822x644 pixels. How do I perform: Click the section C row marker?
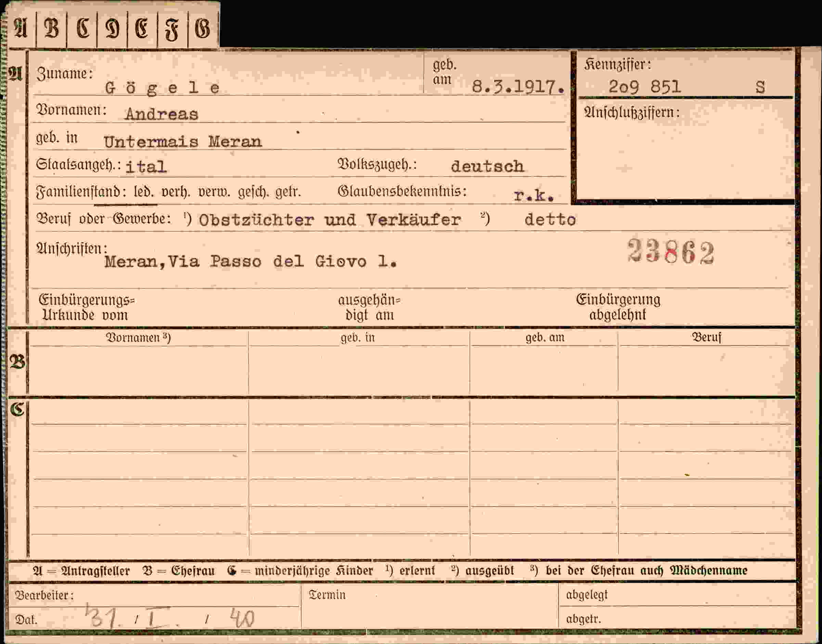click(x=17, y=410)
